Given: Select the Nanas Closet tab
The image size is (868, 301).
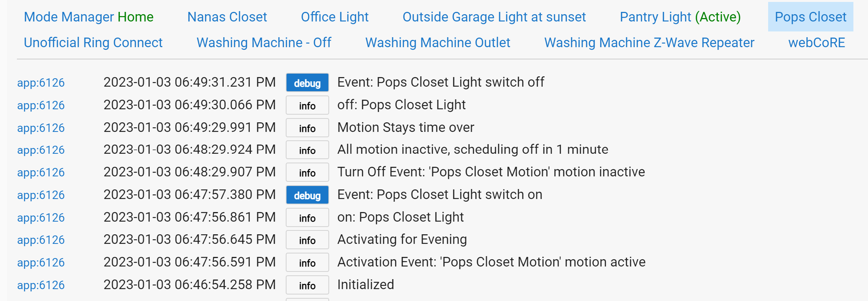Looking at the screenshot, I should point(227,17).
